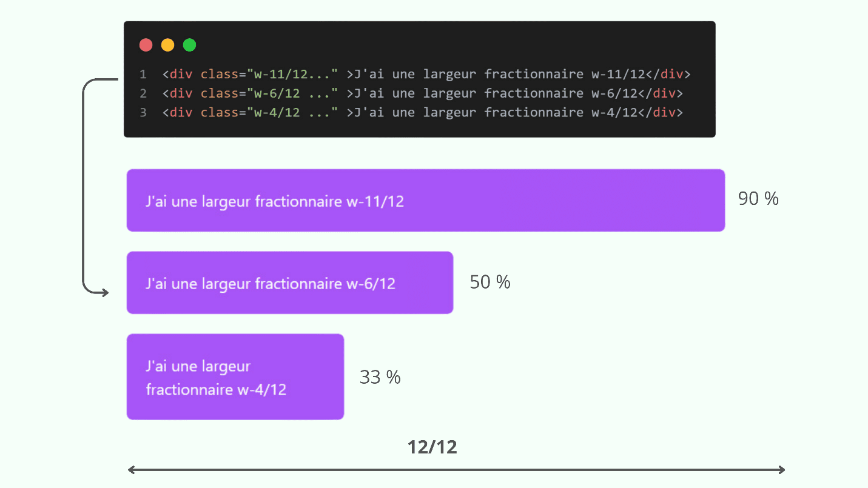Click the right arrowhead of the width ruler
The height and width of the screenshot is (488, 868).
[x=781, y=470]
